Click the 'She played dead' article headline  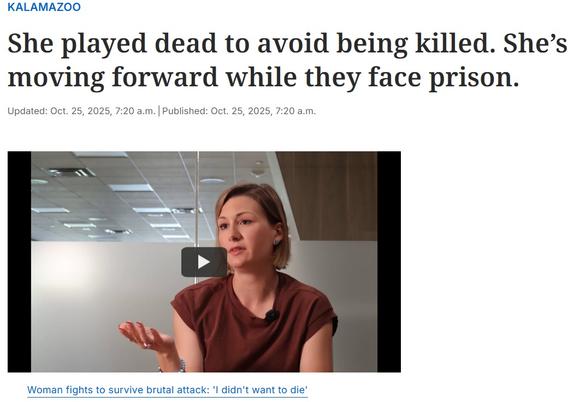coord(287,60)
